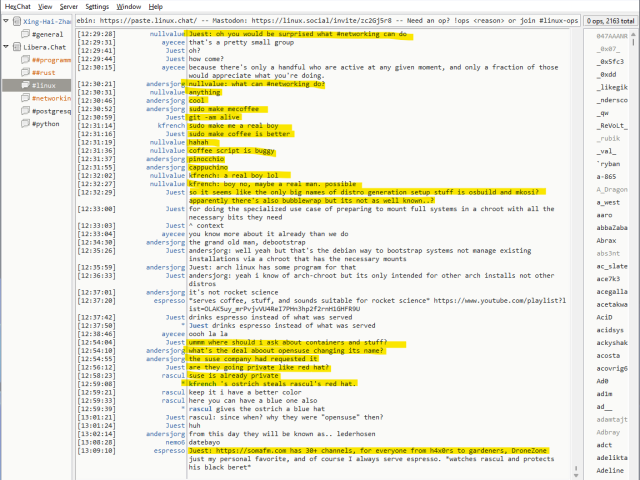
Task: Select user _ReVoLt_ in the user list
Action: [x=610, y=126]
